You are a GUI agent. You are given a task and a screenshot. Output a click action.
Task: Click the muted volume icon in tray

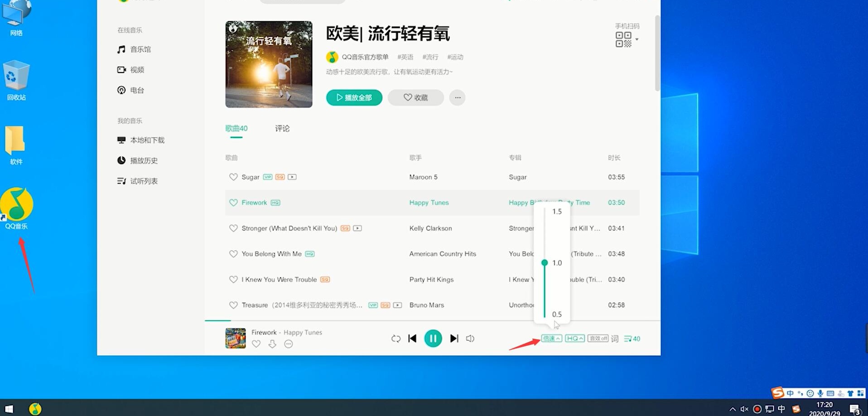744,409
